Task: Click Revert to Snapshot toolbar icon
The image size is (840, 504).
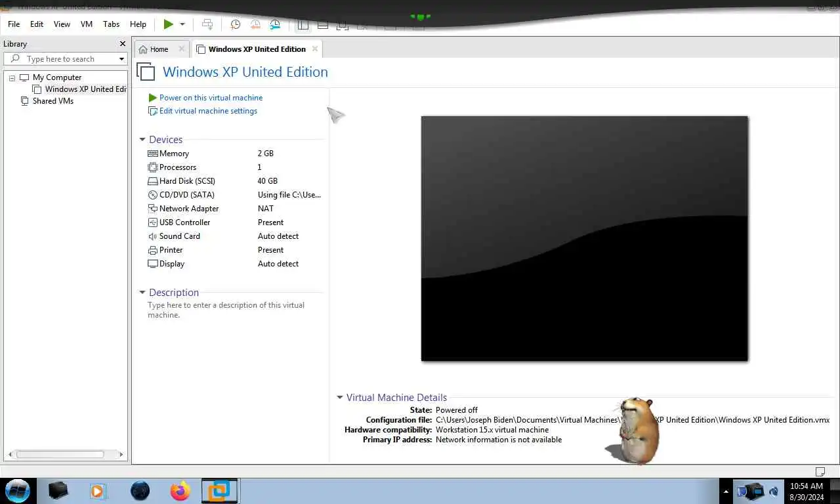Action: point(255,24)
